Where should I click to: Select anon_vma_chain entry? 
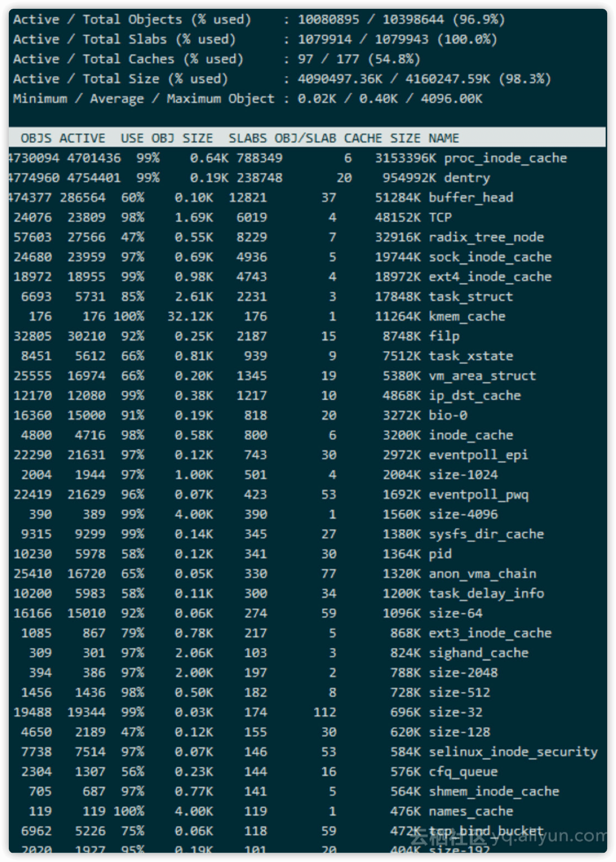click(482, 574)
